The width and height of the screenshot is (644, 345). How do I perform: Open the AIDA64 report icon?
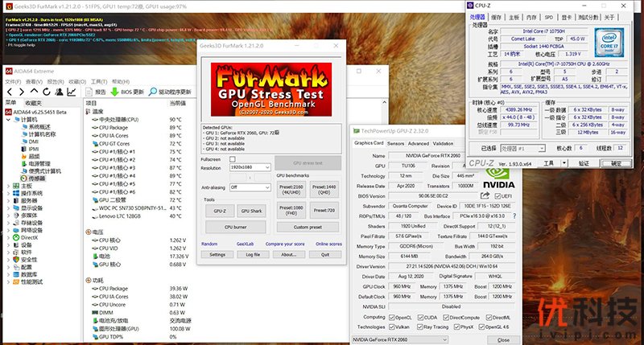point(93,92)
